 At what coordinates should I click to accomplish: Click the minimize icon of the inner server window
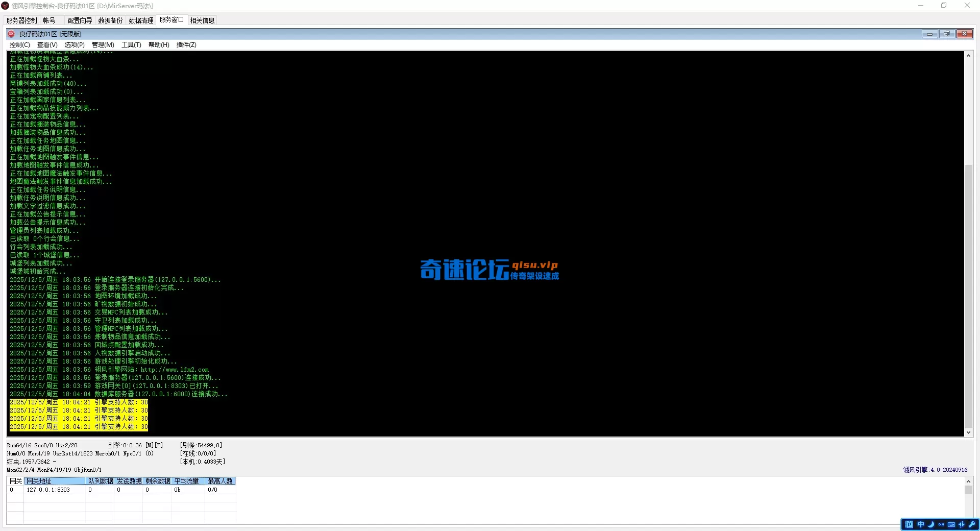coord(930,34)
